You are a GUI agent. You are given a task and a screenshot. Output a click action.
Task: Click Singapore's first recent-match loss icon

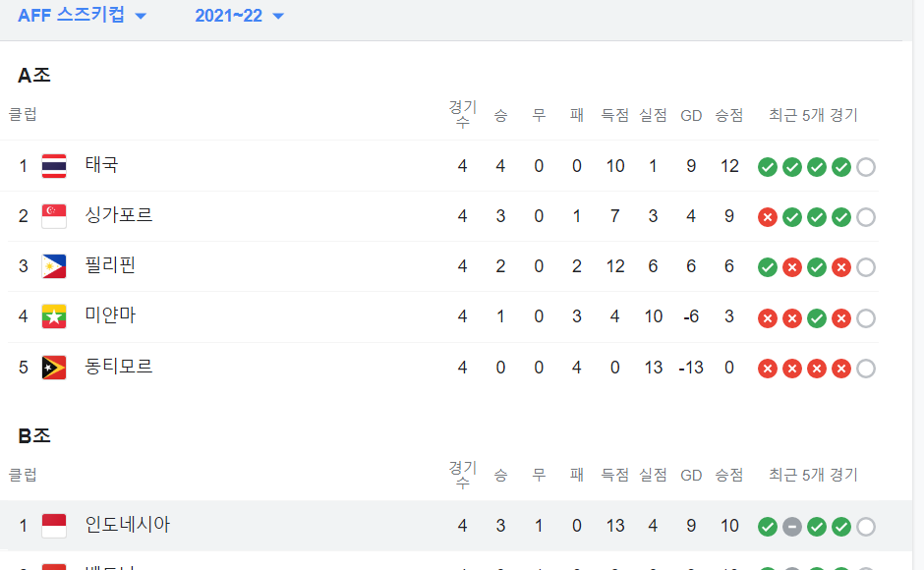coord(768,217)
